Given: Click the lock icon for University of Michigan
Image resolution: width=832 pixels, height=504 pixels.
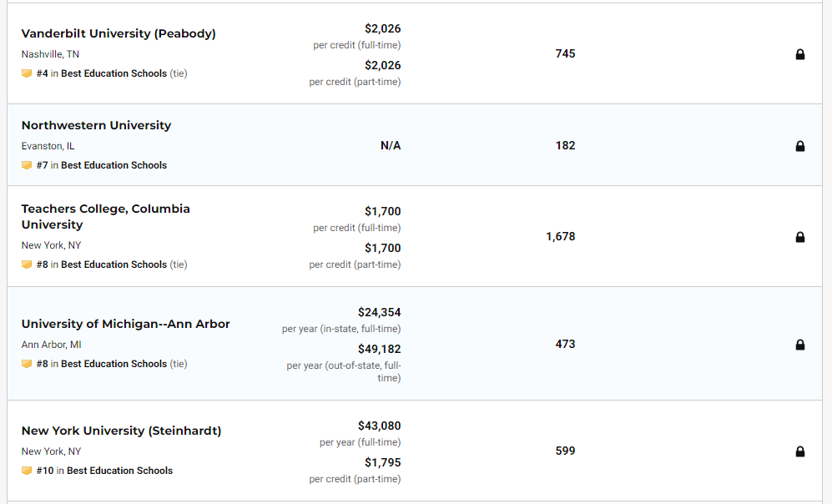Looking at the screenshot, I should (x=800, y=345).
